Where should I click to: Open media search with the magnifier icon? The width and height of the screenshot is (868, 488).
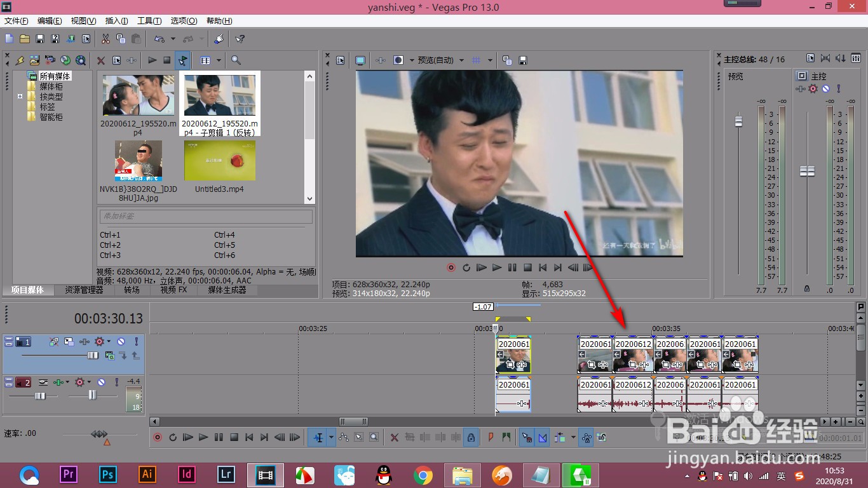(236, 60)
